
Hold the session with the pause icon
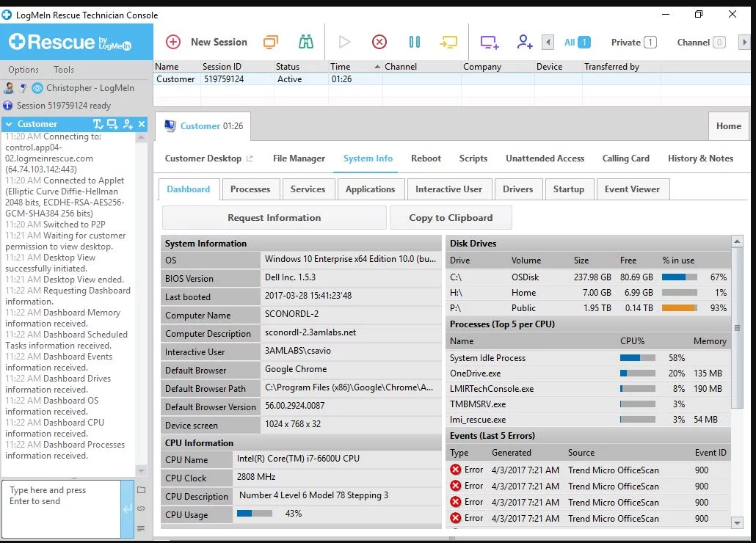414,42
